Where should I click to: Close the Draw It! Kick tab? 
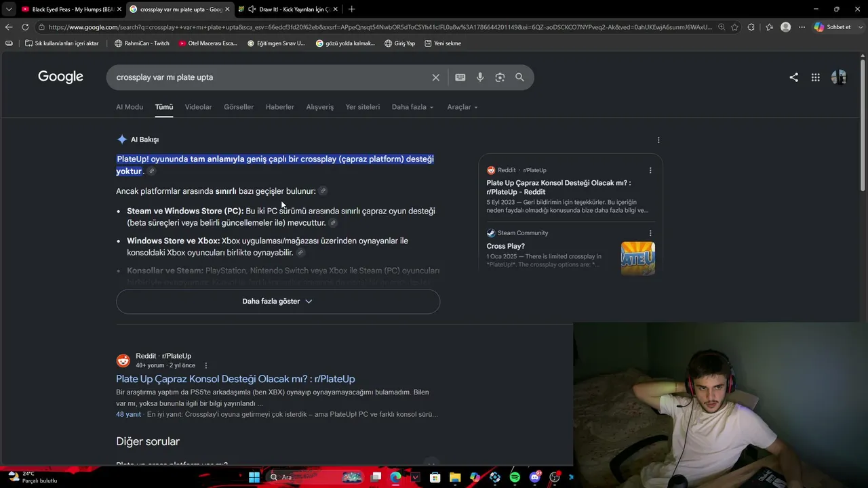(x=335, y=9)
